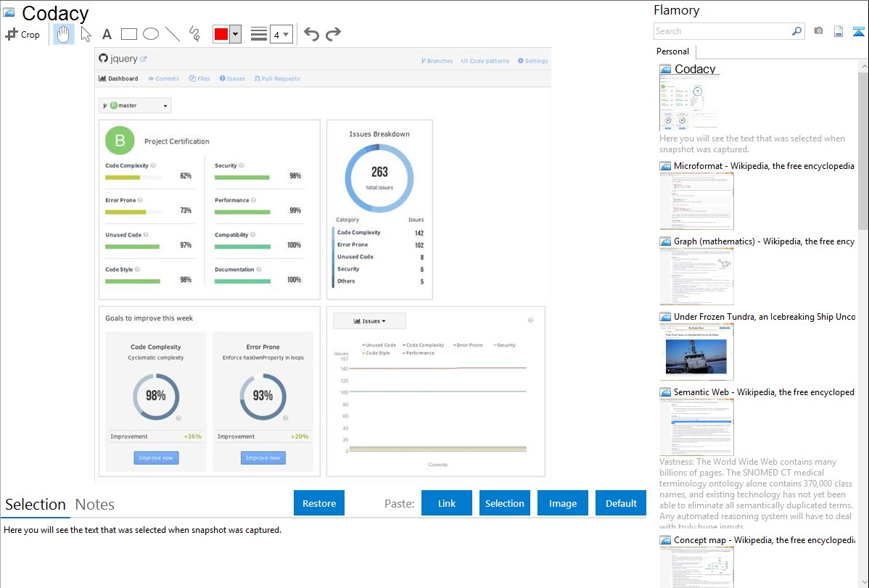Open the Under Frozen Tundra snapshot thumbnail
The height and width of the screenshot is (588, 869).
point(696,352)
